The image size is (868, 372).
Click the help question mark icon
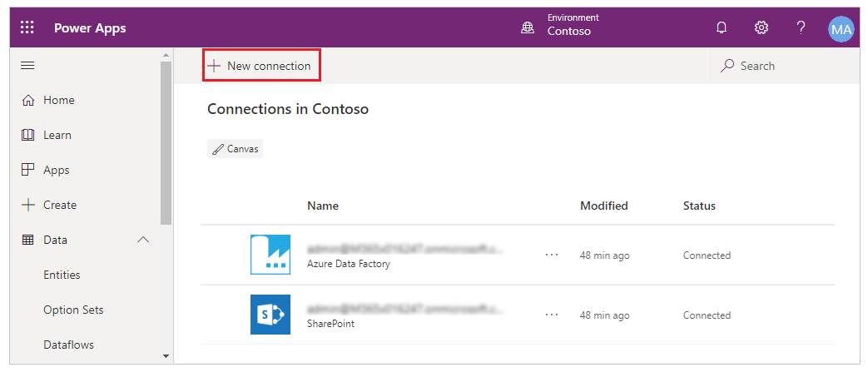pyautogui.click(x=801, y=28)
